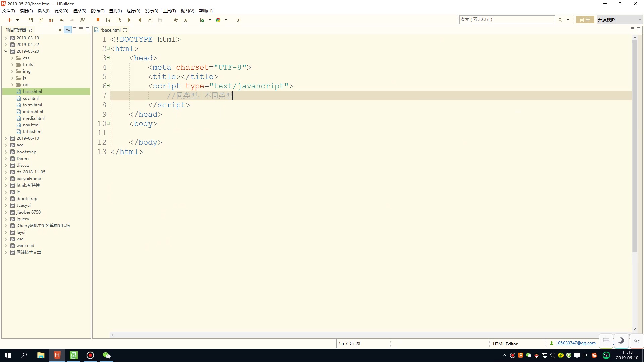This screenshot has height=362, width=644.
Task: Click the Close All files toolbar icon
Action: [x=51, y=20]
